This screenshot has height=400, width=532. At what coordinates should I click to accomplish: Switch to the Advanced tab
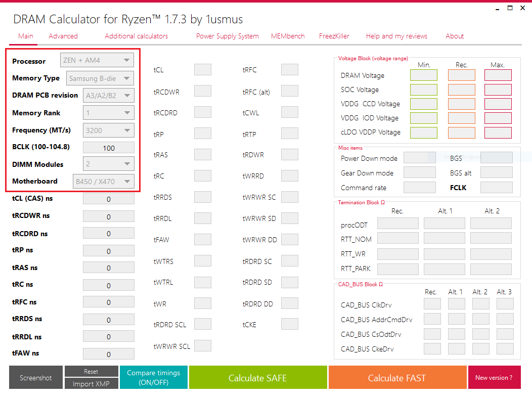(x=63, y=36)
